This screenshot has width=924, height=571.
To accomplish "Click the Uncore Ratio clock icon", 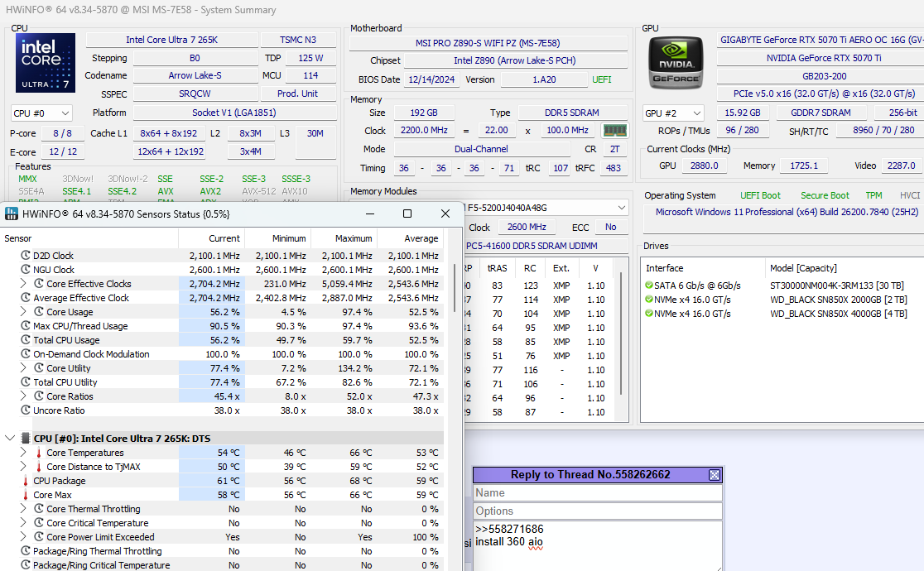I will pyautogui.click(x=26, y=410).
